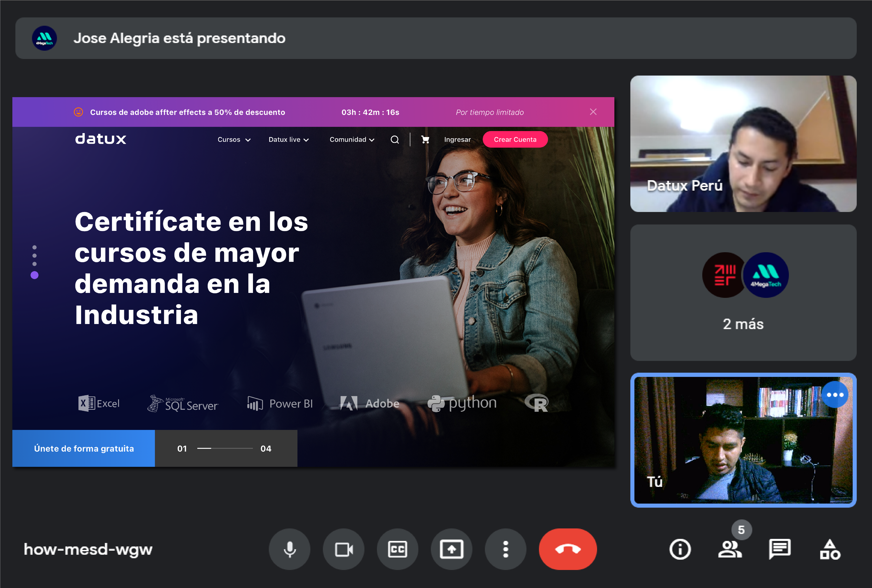
Task: Click the 01 to 04 slide progress bar
Action: (225, 449)
